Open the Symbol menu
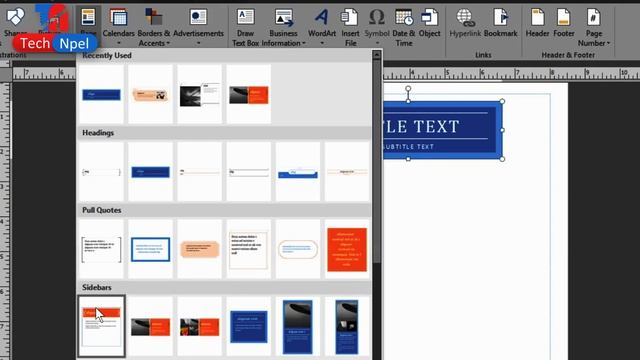Screen dimensions: 640x360 [x=376, y=27]
